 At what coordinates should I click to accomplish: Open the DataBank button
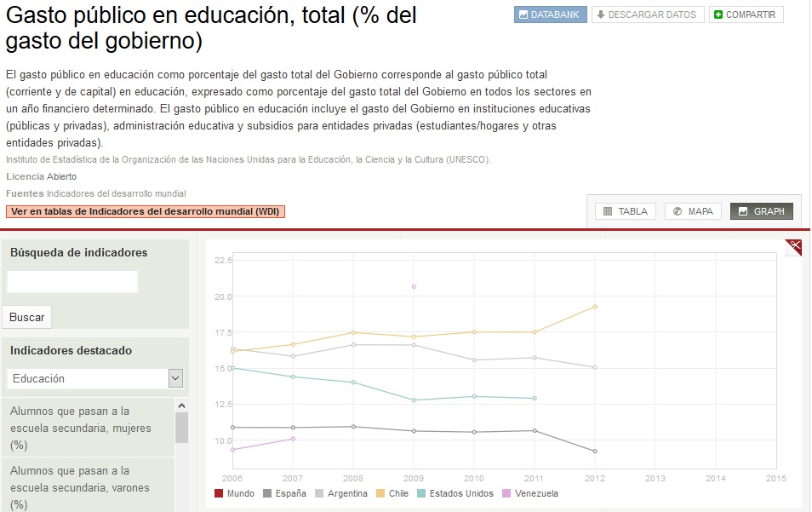click(x=550, y=14)
